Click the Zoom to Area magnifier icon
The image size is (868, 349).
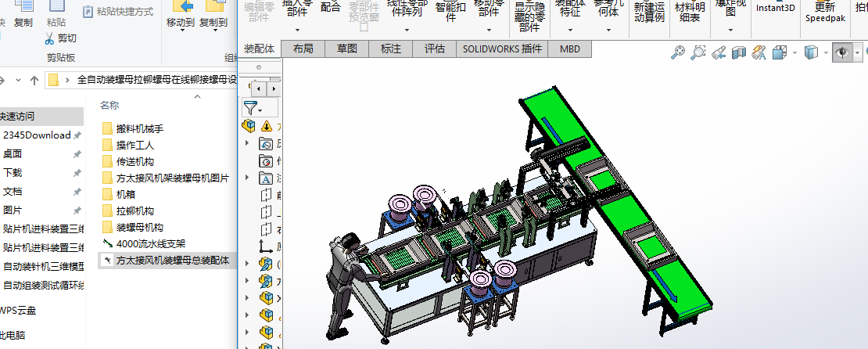(698, 52)
